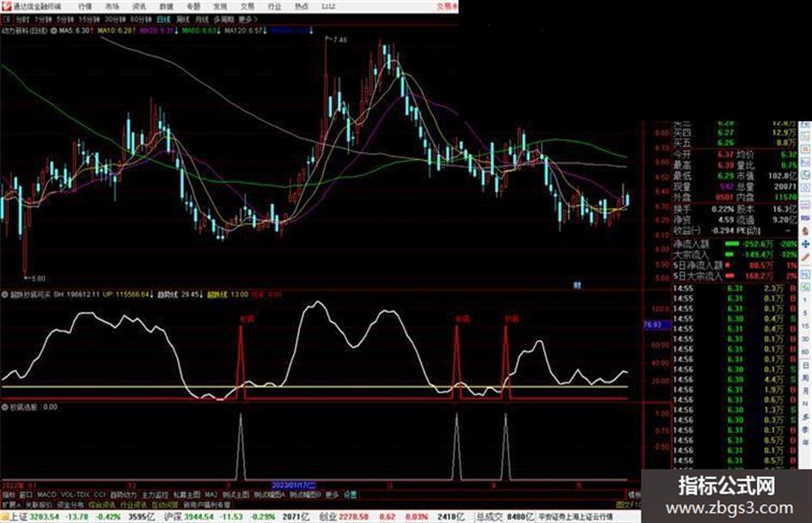812x523 pixels.
Task: Open the 互动问答 tab
Action: point(165,504)
